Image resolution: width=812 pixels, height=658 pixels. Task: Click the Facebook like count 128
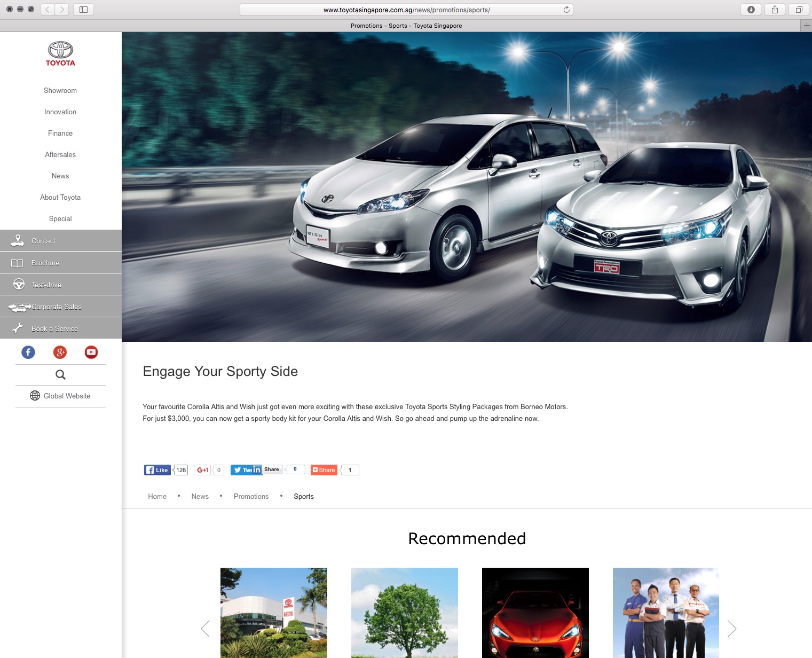pyautogui.click(x=181, y=470)
